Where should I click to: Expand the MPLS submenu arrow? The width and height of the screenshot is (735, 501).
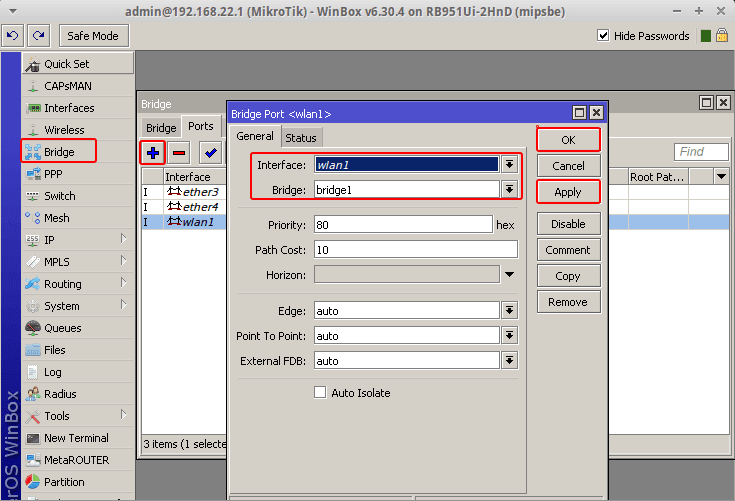(x=123, y=261)
